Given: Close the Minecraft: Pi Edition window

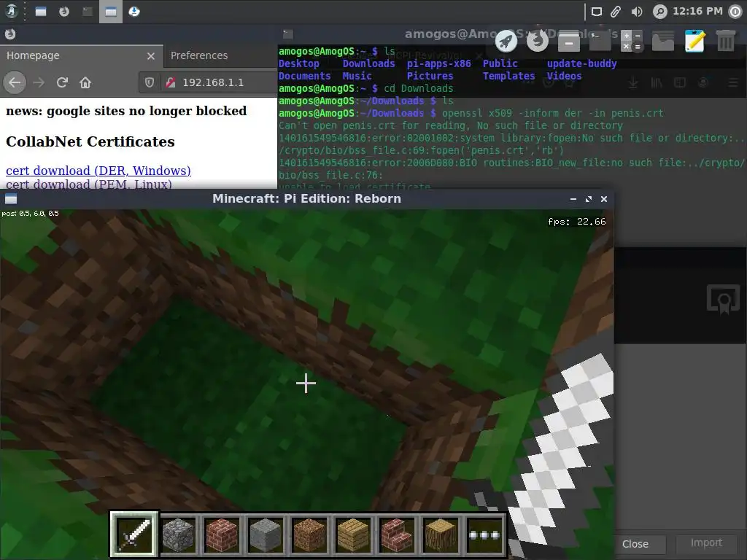Looking at the screenshot, I should [x=604, y=199].
